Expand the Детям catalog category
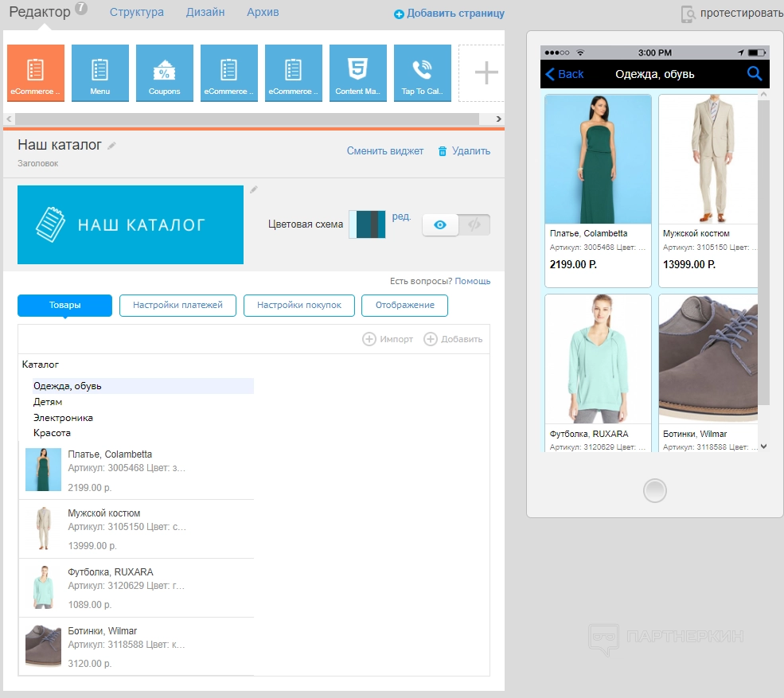 pyautogui.click(x=48, y=402)
